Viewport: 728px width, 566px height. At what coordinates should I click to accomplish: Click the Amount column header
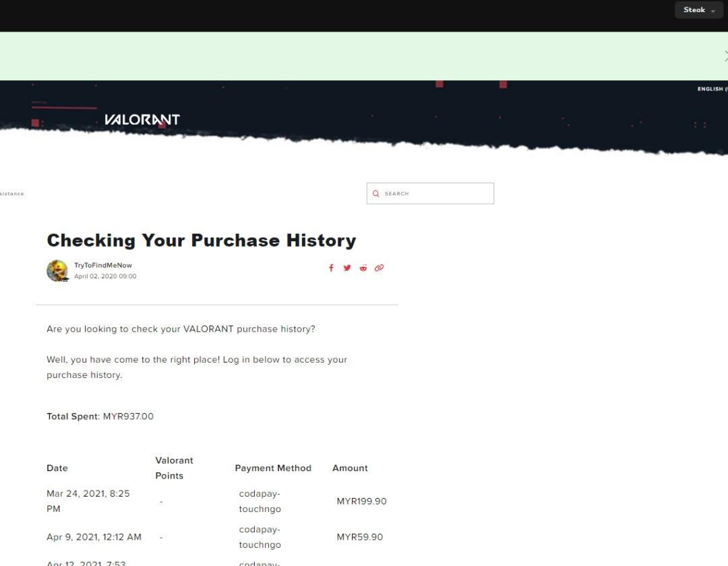tap(350, 468)
